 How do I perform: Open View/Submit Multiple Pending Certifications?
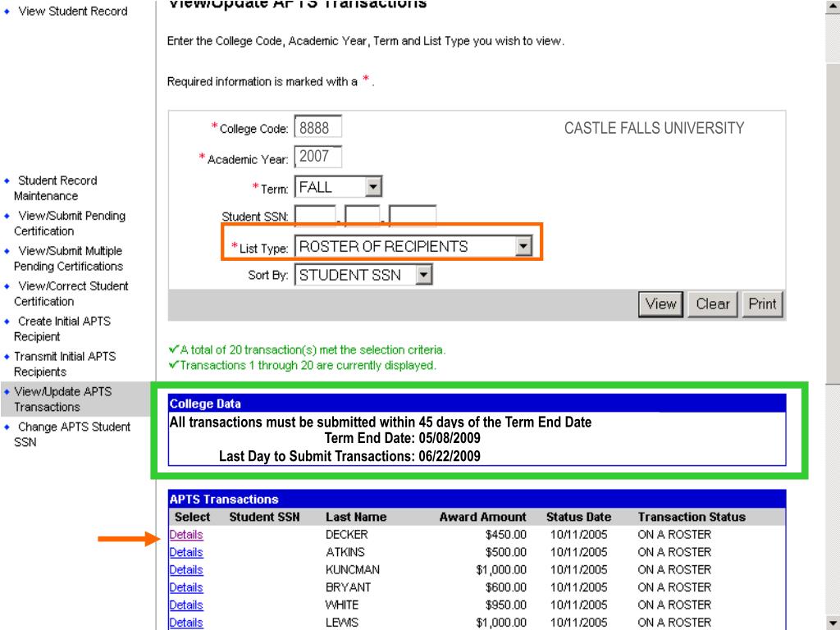(69, 258)
